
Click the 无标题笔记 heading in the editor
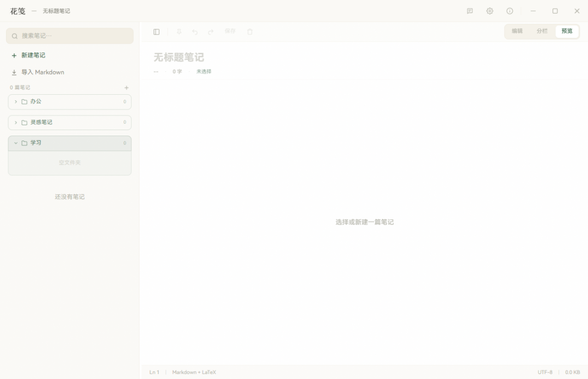point(179,57)
